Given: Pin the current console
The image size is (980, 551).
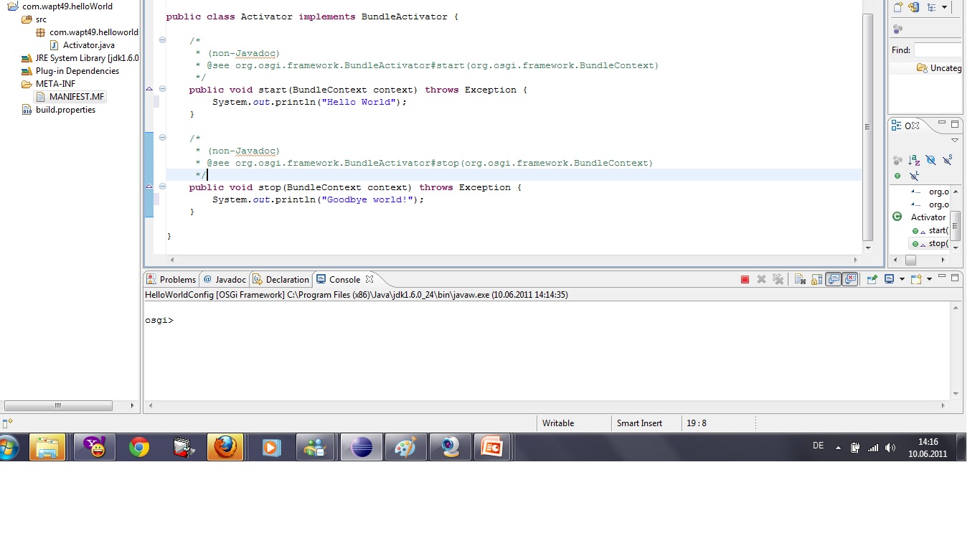Looking at the screenshot, I should pyautogui.click(x=872, y=280).
